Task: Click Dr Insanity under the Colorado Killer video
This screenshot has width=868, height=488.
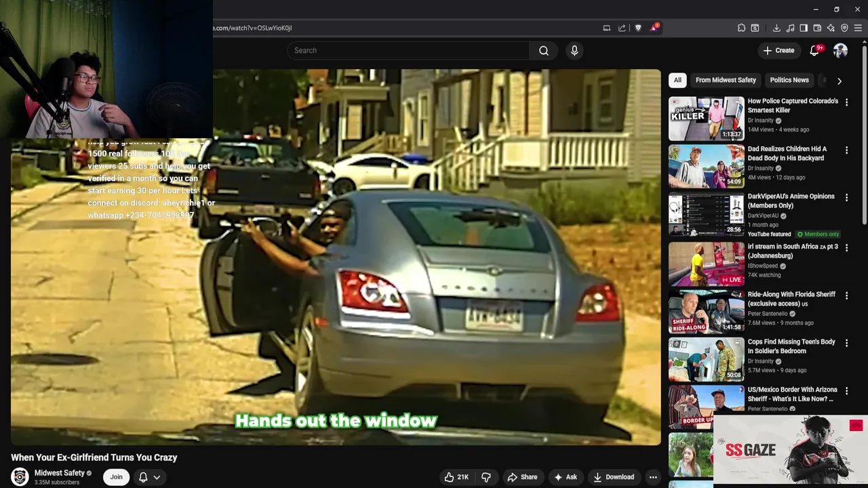Action: [x=761, y=121]
